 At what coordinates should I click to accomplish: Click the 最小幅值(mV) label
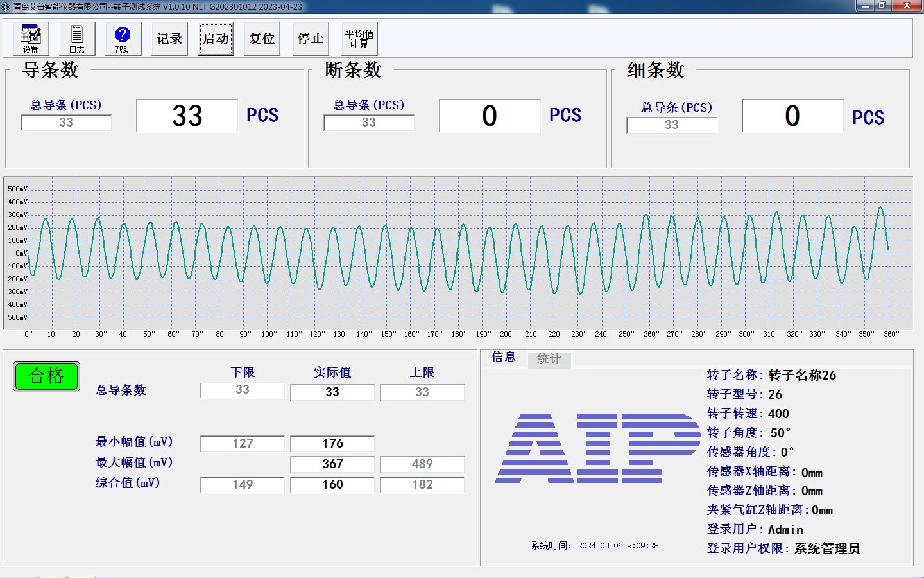pyautogui.click(x=134, y=442)
